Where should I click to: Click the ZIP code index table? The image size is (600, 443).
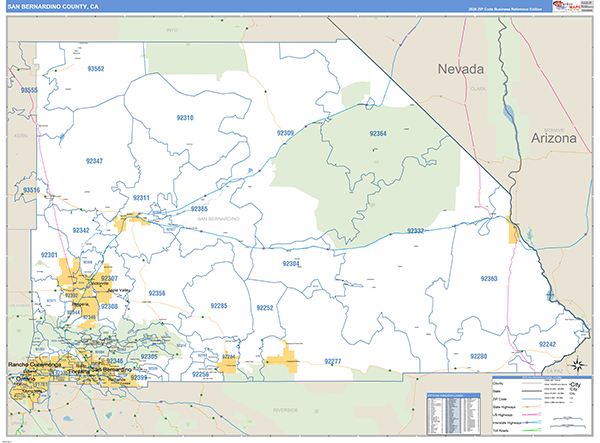[457, 411]
